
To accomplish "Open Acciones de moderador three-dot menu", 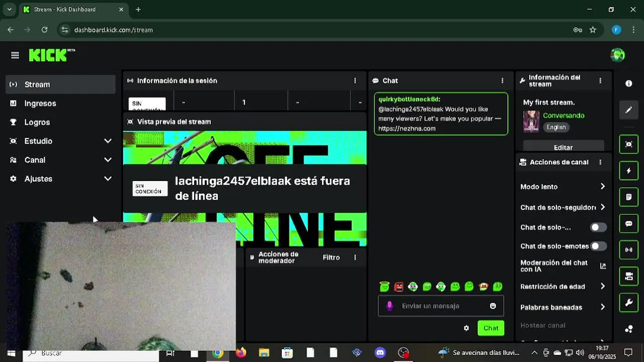I will click(x=355, y=257).
